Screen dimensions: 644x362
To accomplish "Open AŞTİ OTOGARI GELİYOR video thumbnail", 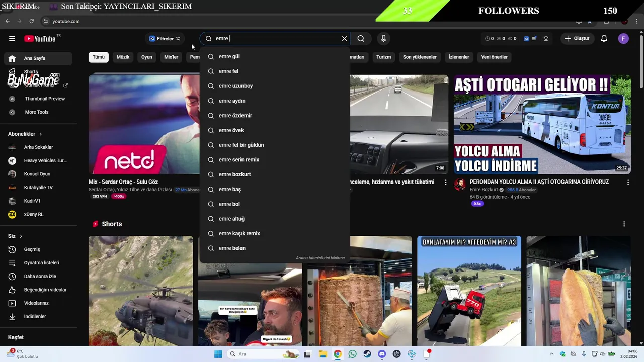I will click(542, 125).
